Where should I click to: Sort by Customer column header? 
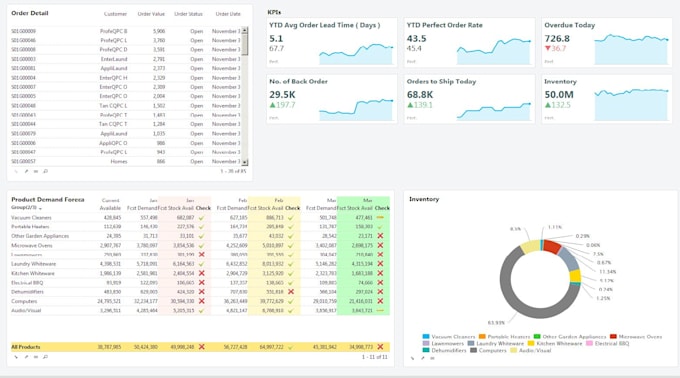pyautogui.click(x=115, y=14)
